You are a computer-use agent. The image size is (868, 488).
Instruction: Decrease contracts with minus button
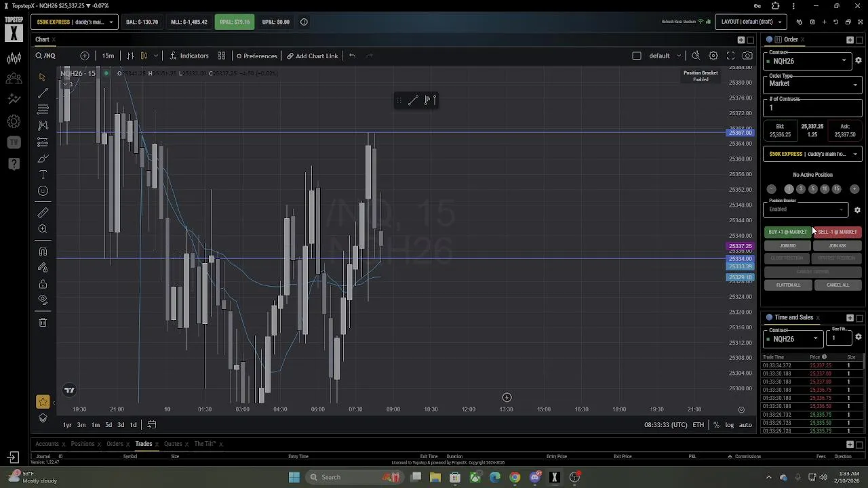pos(771,189)
